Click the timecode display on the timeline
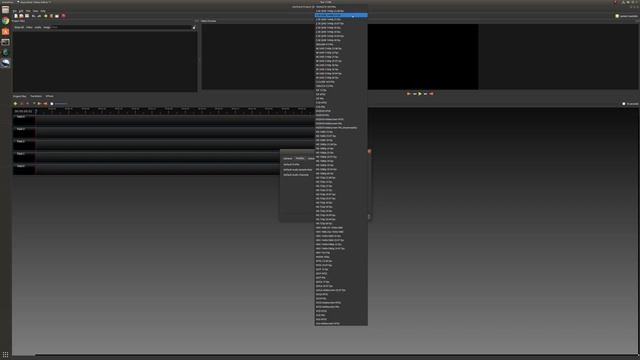Viewport: 640px width, 360px height. 23,111
